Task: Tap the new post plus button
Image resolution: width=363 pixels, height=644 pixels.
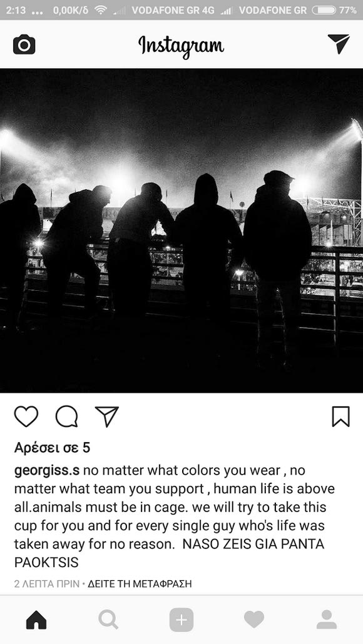Action: point(181,620)
